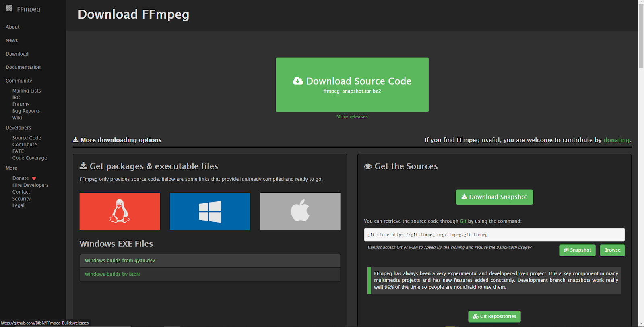Open the Contact link
Image resolution: width=644 pixels, height=327 pixels.
21,192
